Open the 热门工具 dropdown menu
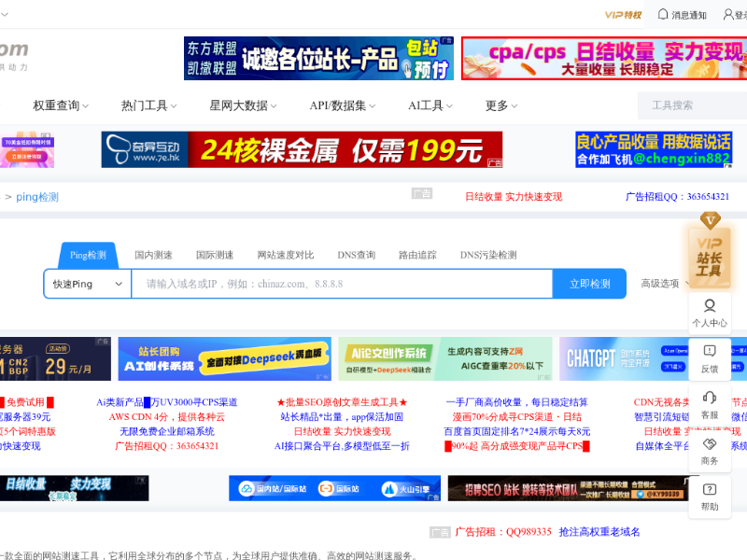747x560 pixels. pos(149,105)
